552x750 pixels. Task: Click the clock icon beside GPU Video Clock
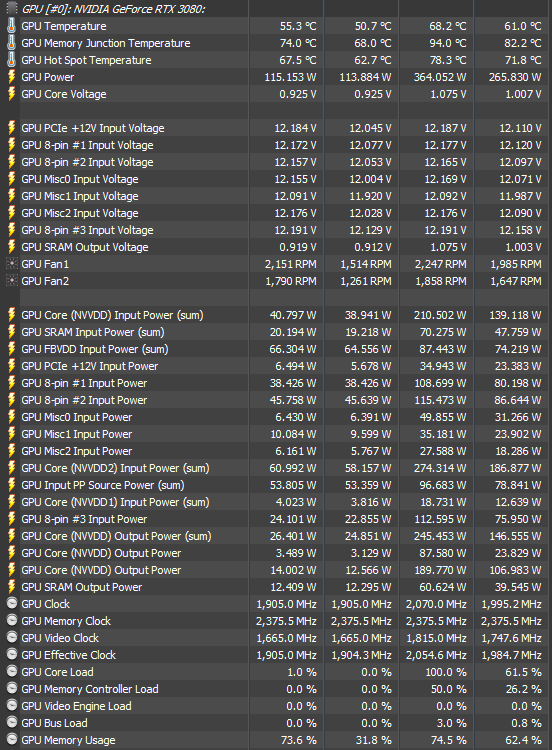tap(11, 638)
